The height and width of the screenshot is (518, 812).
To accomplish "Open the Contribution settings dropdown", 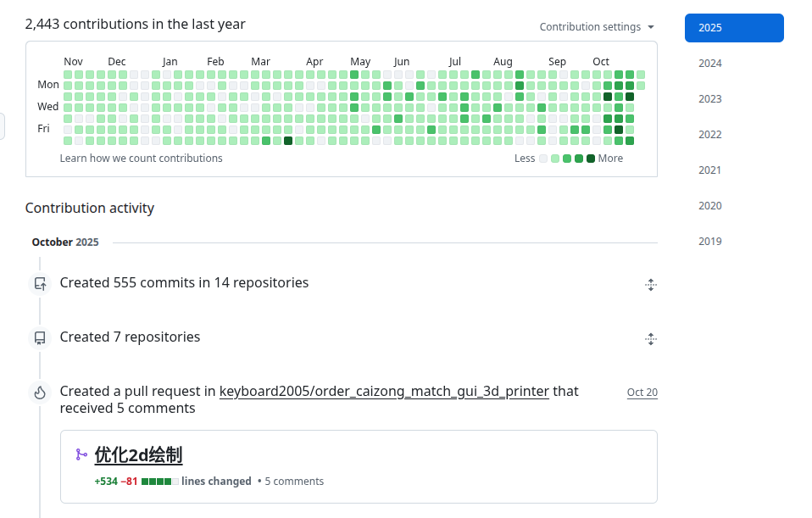I will click(597, 27).
